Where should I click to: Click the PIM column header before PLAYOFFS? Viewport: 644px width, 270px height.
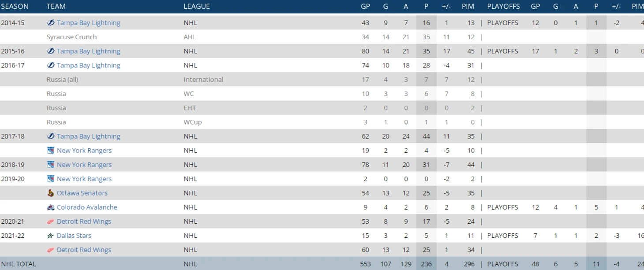pos(468,6)
